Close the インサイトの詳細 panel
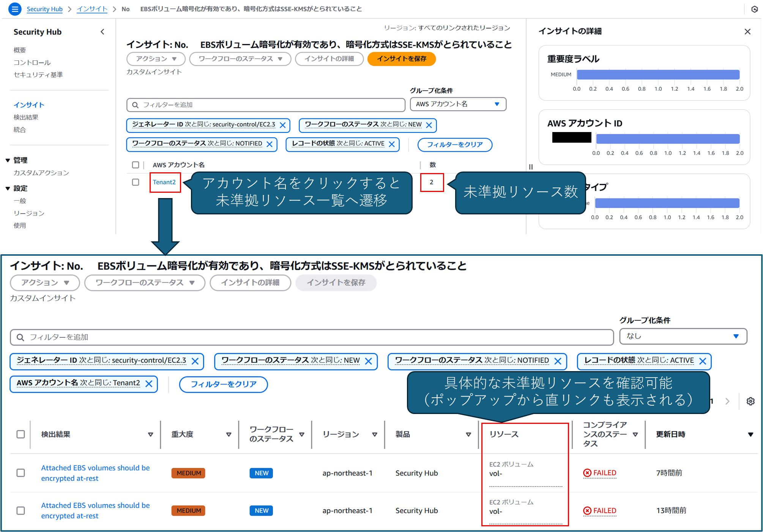Viewport: 763px width, 532px height. 747,31
